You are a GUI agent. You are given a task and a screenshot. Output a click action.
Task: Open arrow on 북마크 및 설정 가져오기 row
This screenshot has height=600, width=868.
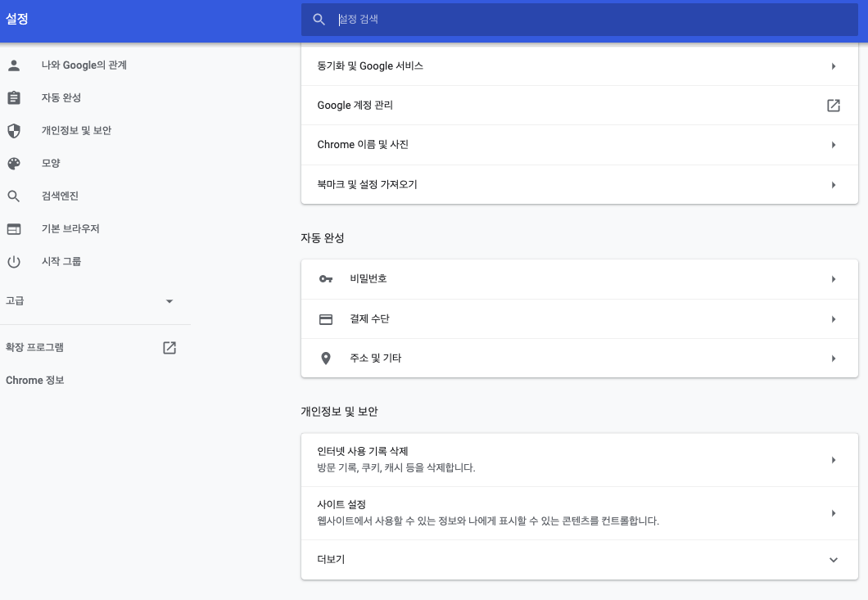click(x=833, y=185)
